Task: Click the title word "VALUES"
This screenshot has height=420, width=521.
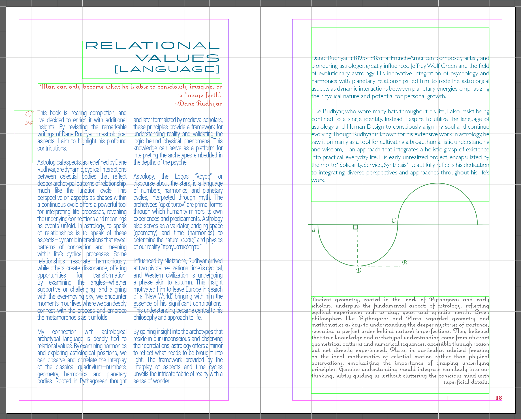Action: click(x=177, y=58)
